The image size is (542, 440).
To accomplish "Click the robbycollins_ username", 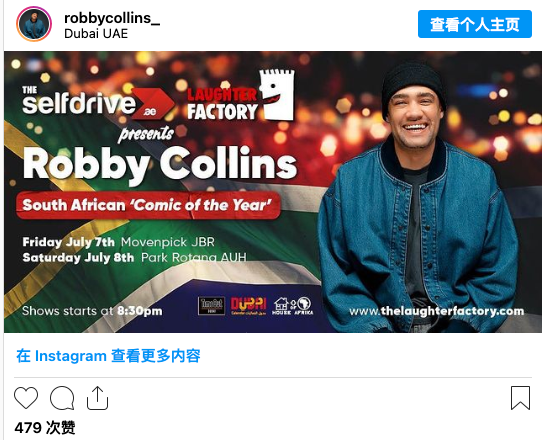I will [x=112, y=18].
